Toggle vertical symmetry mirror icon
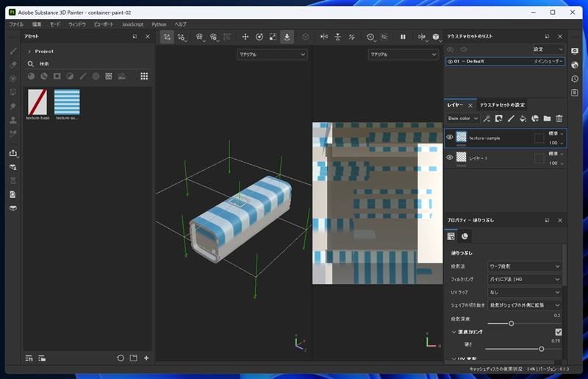Screen dimensions: 588x379 click(338, 37)
